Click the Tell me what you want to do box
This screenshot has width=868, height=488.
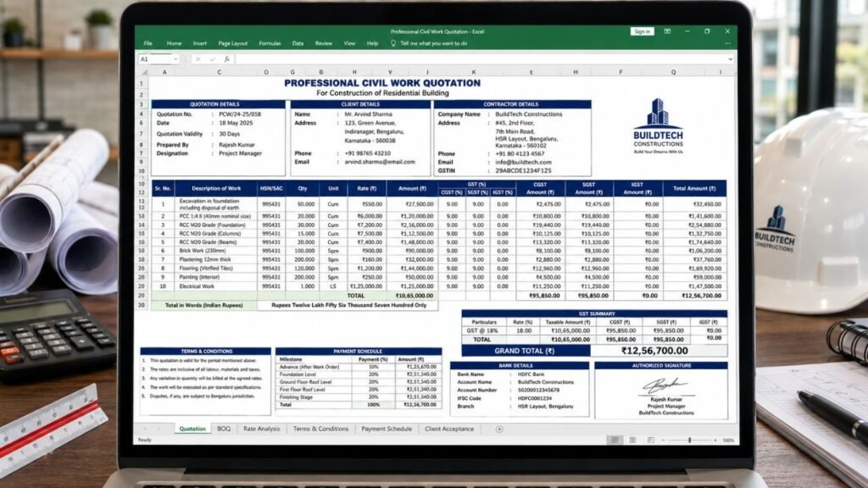[433, 43]
